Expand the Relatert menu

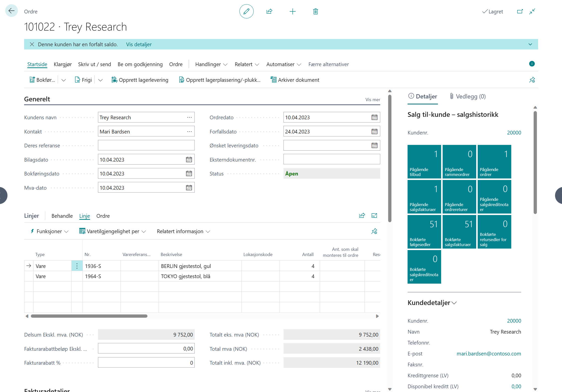[247, 64]
